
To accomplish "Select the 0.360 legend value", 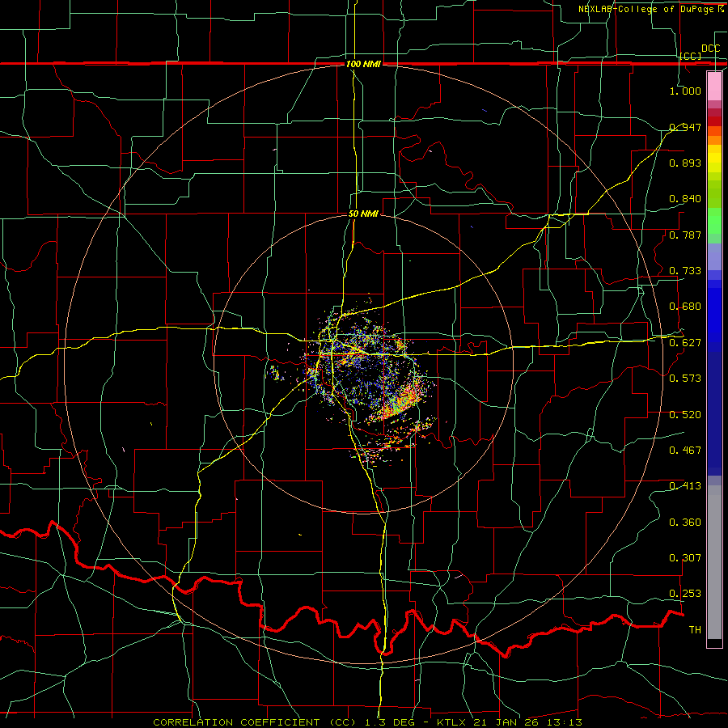I will (x=685, y=523).
